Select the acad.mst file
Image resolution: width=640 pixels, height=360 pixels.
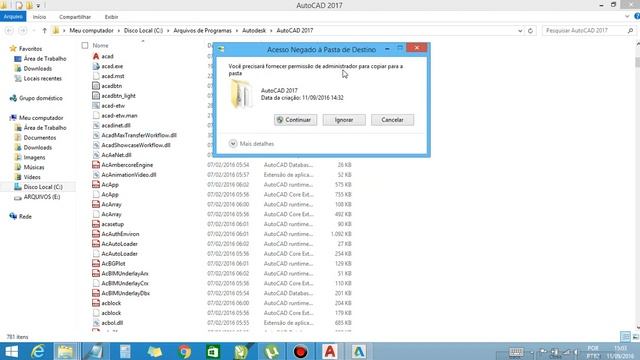click(x=113, y=76)
